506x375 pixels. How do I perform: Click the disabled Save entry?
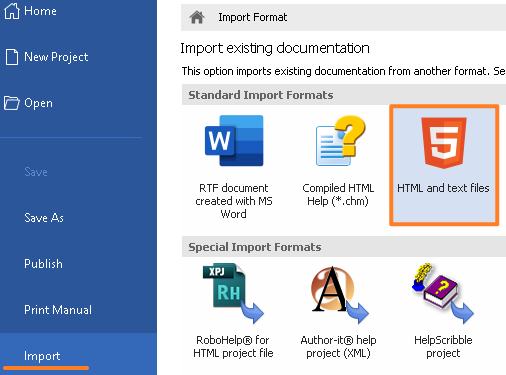click(36, 172)
